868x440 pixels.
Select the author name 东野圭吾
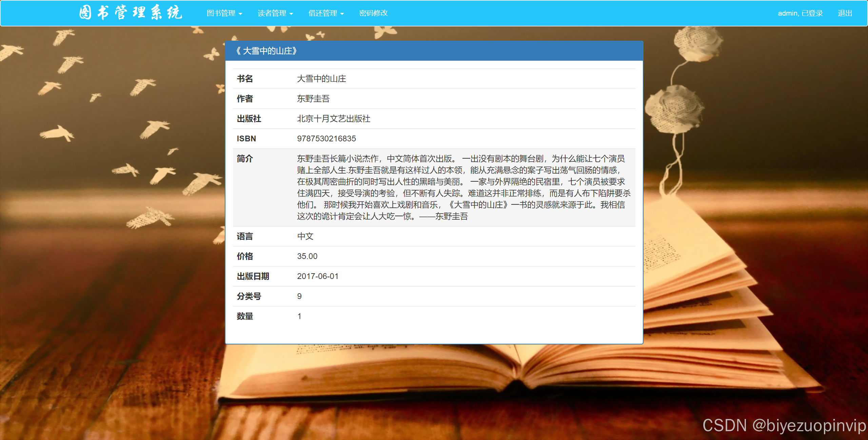click(314, 99)
